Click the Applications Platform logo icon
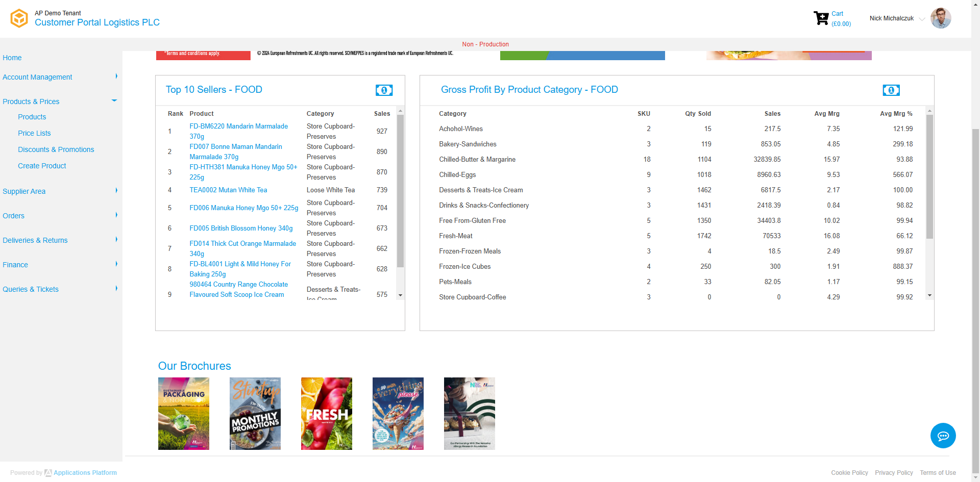This screenshot has height=482, width=980. pyautogui.click(x=48, y=473)
